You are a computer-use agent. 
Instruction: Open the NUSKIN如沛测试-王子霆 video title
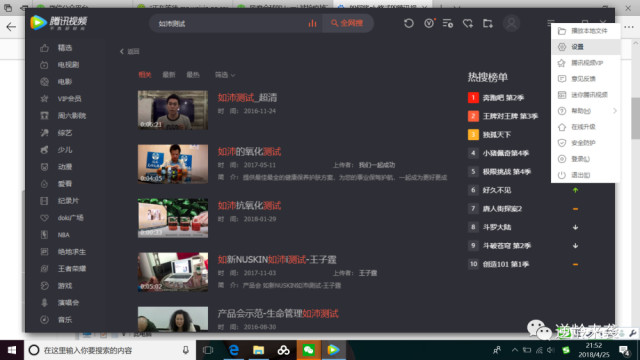(277, 260)
